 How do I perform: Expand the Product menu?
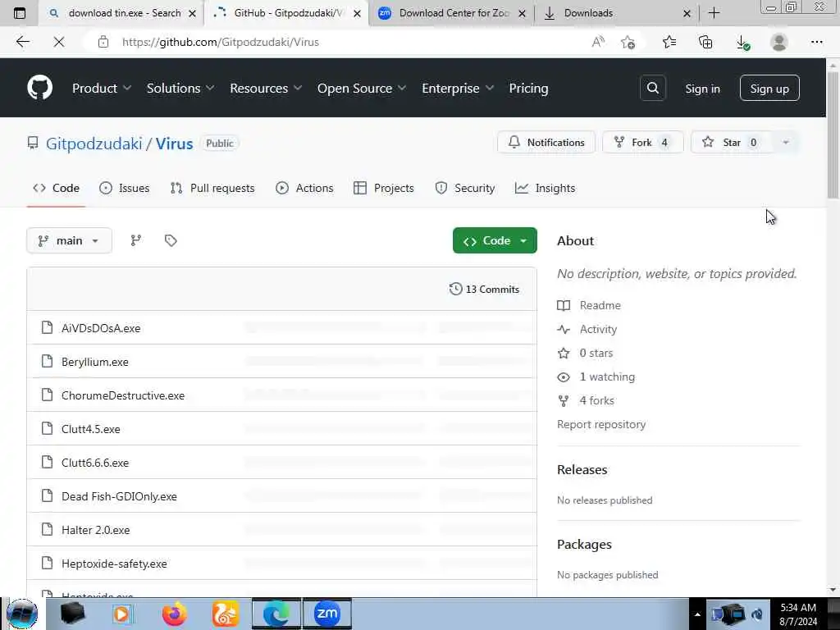coord(102,89)
